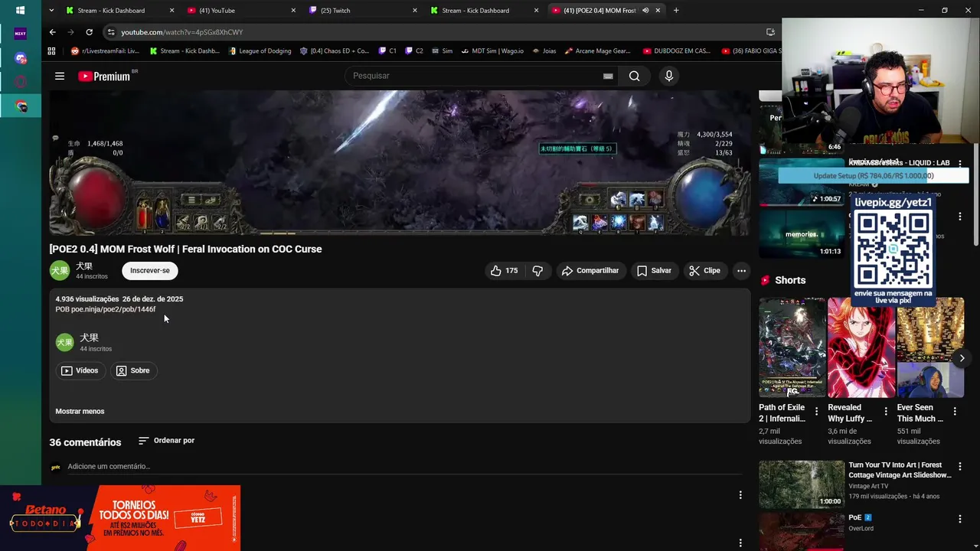Open the Joias bookmark
Image resolution: width=980 pixels, height=551 pixels.
click(544, 51)
